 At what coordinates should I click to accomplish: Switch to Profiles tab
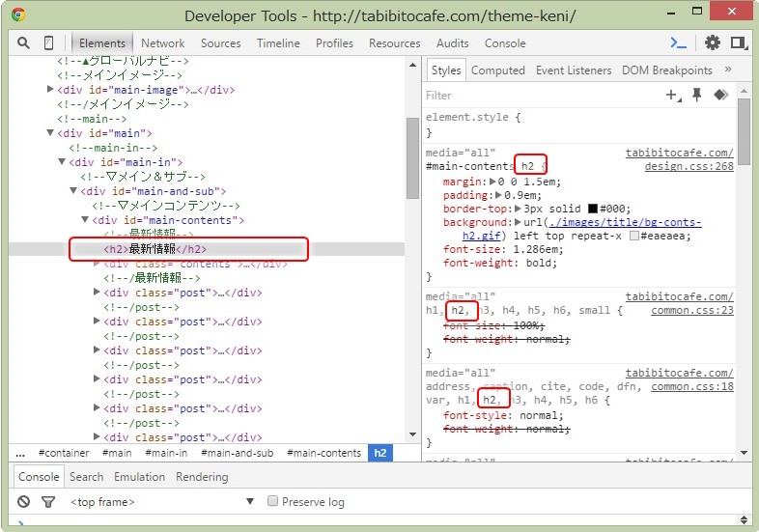(x=334, y=43)
